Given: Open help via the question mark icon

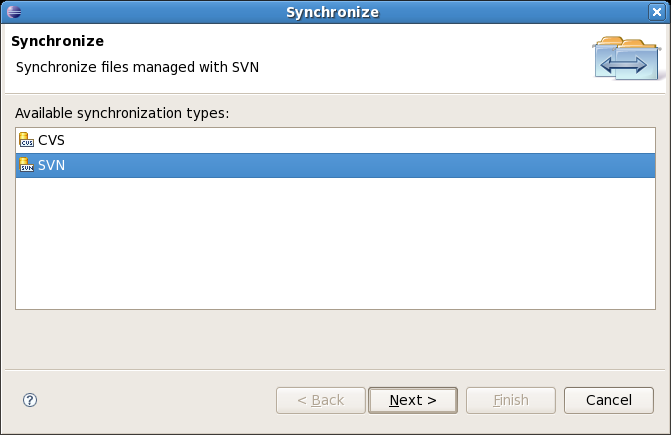Looking at the screenshot, I should pyautogui.click(x=30, y=400).
